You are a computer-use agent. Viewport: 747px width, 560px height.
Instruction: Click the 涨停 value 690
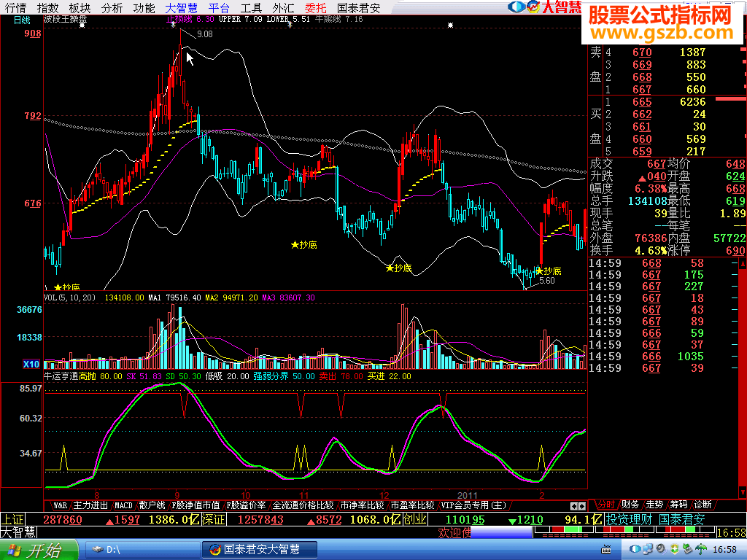[735, 251]
